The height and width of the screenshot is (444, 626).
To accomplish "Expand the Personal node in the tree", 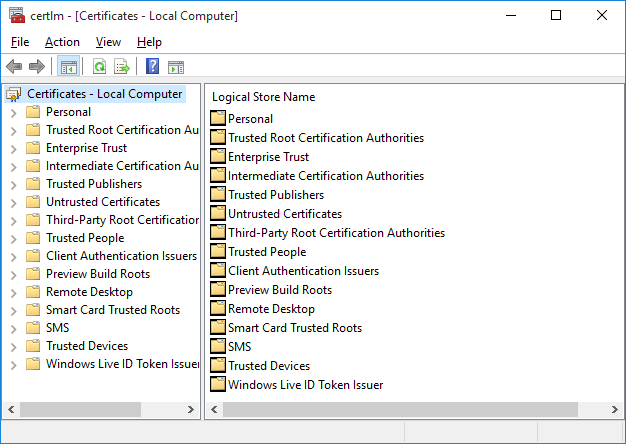I will tap(13, 112).
